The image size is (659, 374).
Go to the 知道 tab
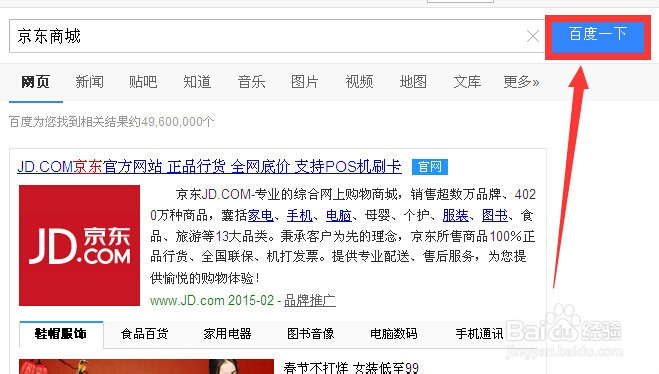click(x=197, y=82)
